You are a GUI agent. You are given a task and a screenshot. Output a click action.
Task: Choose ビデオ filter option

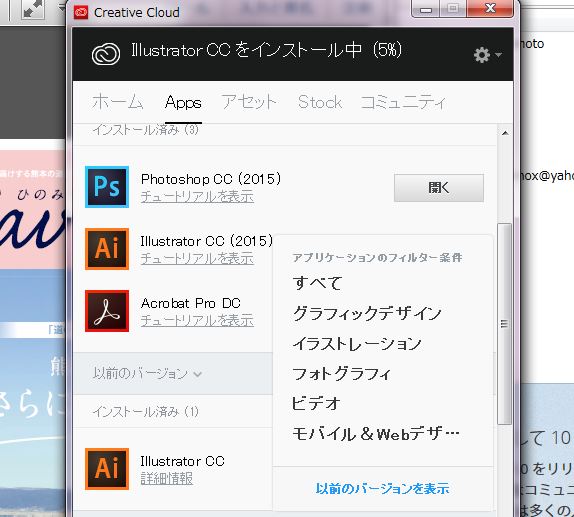[316, 404]
